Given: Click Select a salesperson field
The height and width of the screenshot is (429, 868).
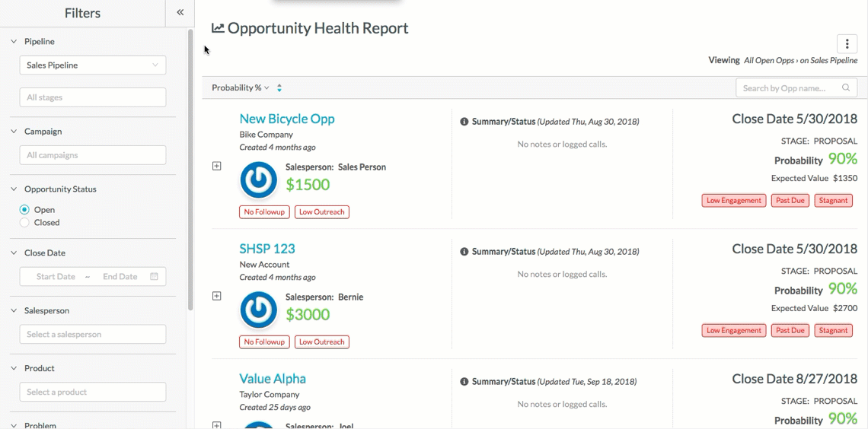Looking at the screenshot, I should point(93,334).
